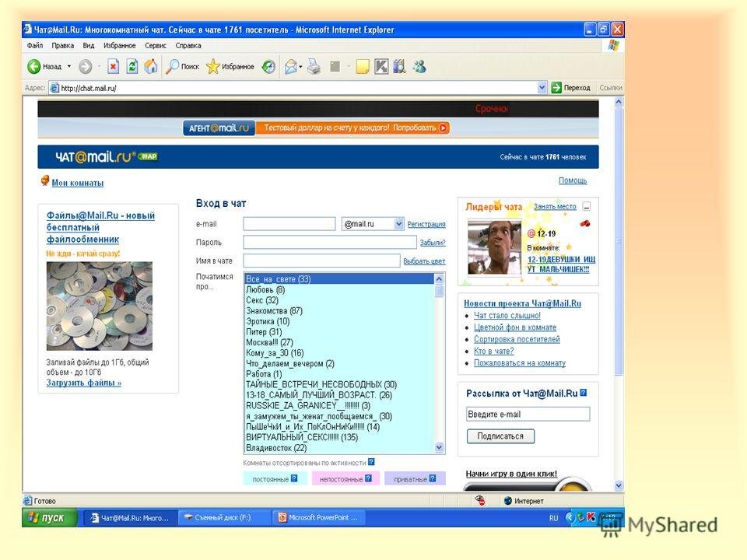Viewport: 747px width, 560px height.
Task: Open the Помощь link
Action: pyautogui.click(x=573, y=180)
